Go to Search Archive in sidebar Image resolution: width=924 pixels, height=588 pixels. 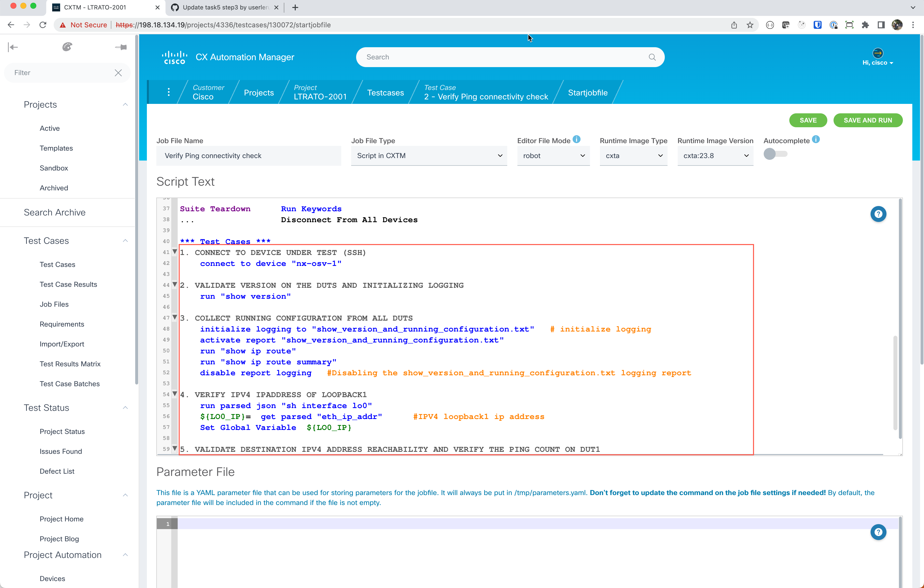(x=54, y=212)
